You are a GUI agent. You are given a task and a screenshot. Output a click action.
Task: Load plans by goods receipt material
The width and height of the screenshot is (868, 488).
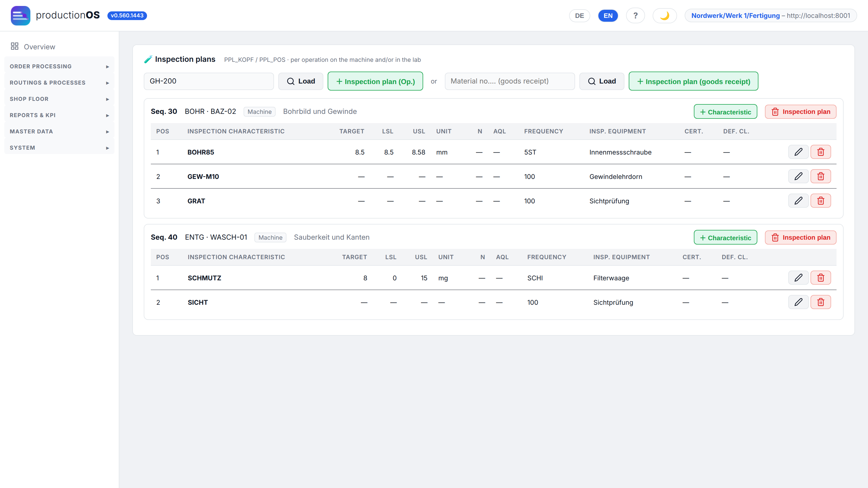click(601, 81)
